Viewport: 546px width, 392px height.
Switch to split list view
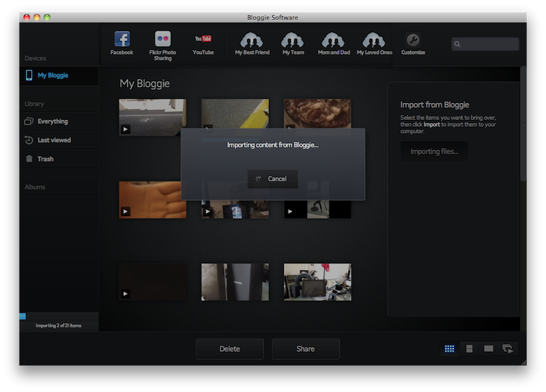point(469,348)
